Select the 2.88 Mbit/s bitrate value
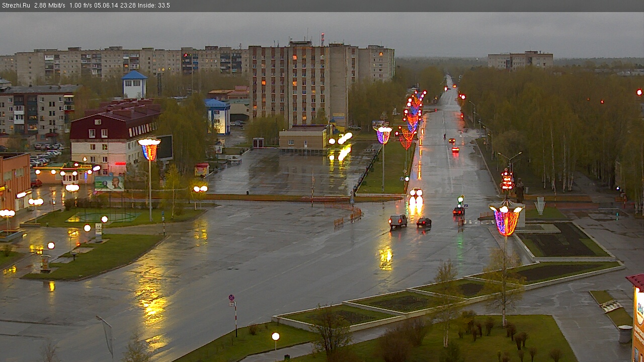644x362 pixels. pyautogui.click(x=49, y=6)
